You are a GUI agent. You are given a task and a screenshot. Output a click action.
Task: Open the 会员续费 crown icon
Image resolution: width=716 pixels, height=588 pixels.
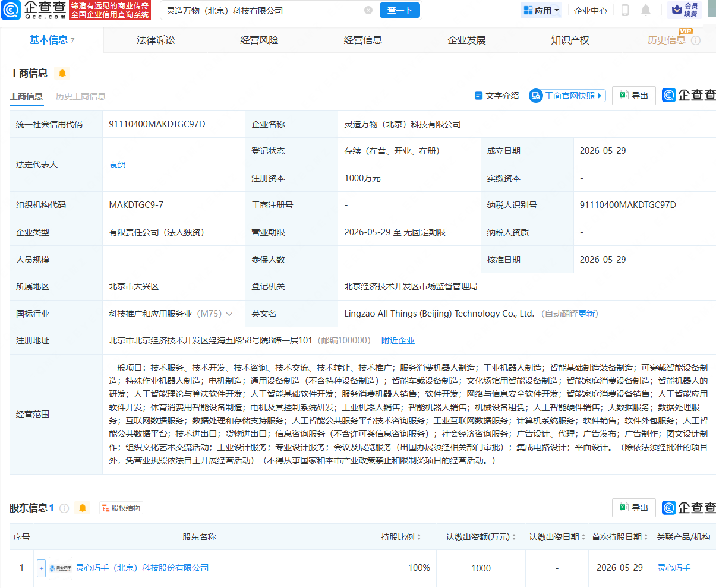[685, 10]
